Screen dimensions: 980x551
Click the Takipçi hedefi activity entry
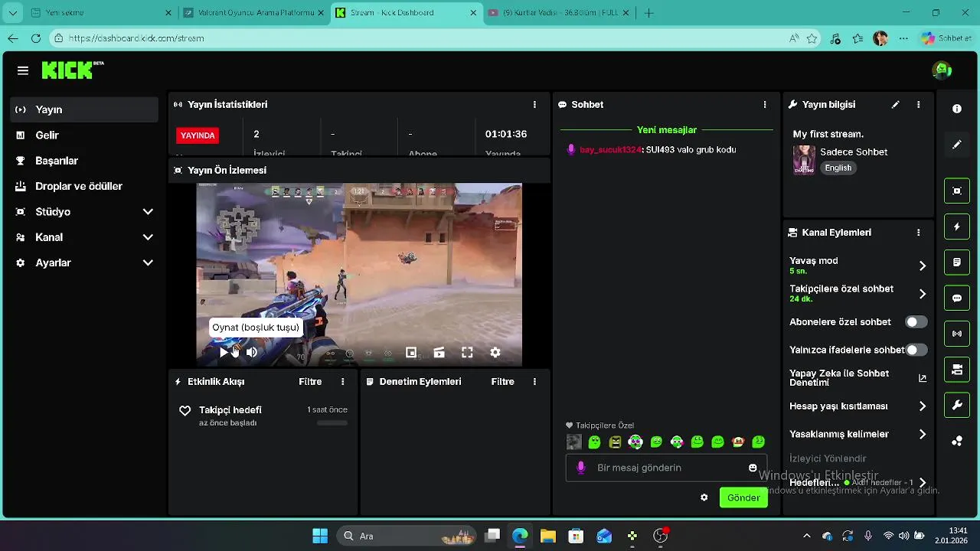click(263, 416)
